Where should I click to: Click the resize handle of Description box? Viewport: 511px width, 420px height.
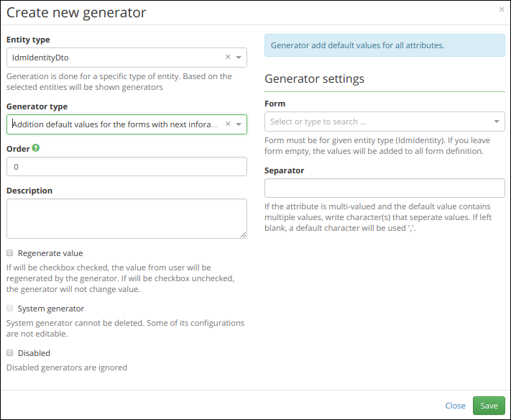(x=243, y=234)
